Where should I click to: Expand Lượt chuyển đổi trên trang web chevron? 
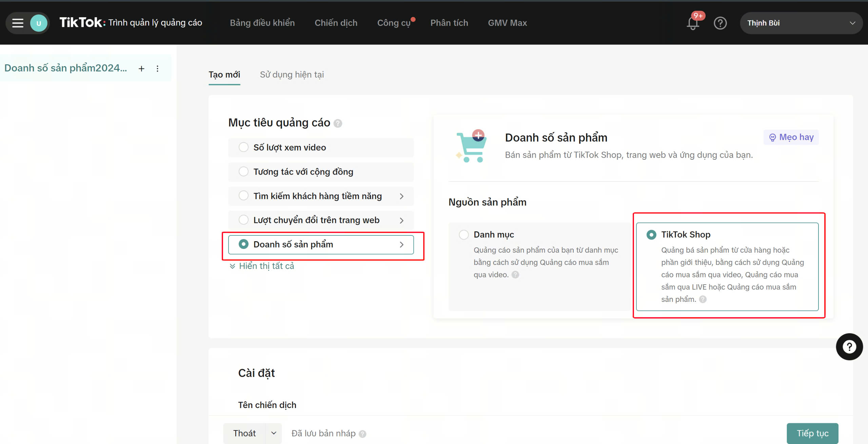coord(401,220)
